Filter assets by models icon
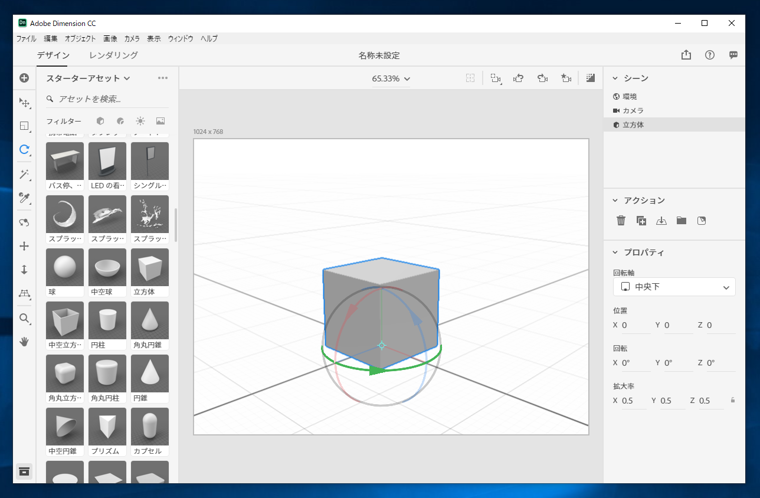Screen dimensions: 760x498 [100, 121]
